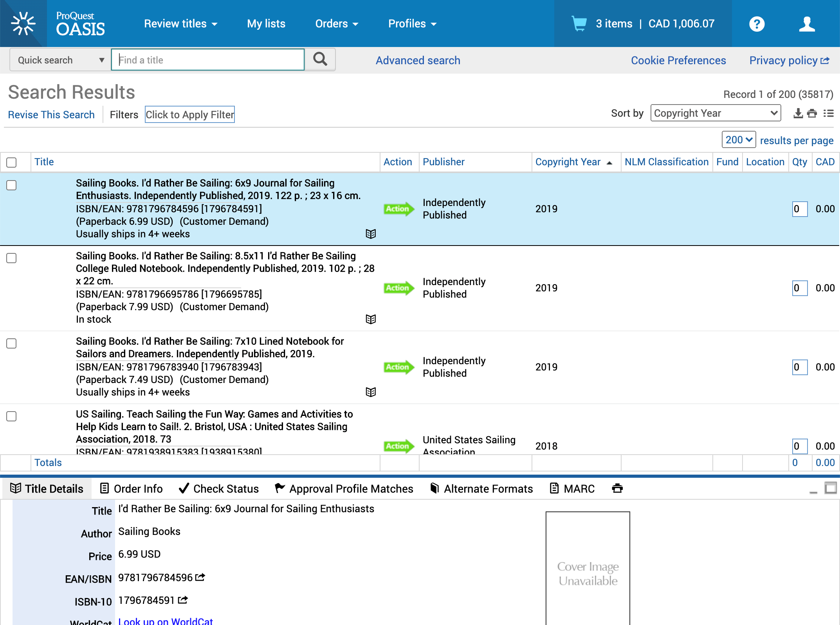Check the 8.5x11 College Ruled Notebook row
This screenshot has height=625, width=840.
pyautogui.click(x=11, y=258)
